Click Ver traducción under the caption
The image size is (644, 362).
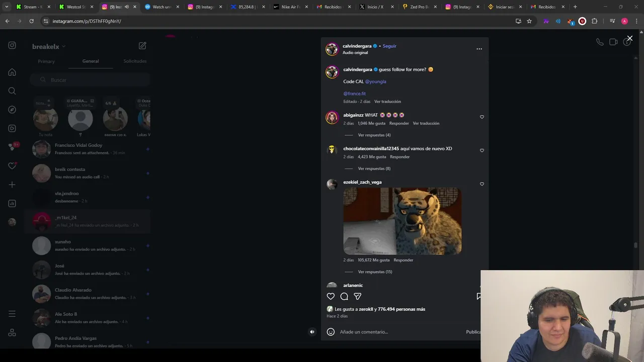tap(387, 102)
